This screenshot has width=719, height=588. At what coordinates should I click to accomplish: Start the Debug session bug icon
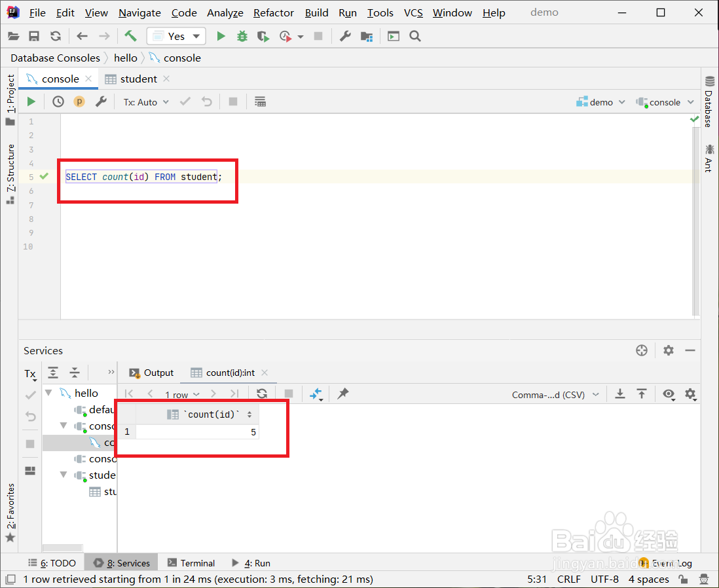pos(242,36)
